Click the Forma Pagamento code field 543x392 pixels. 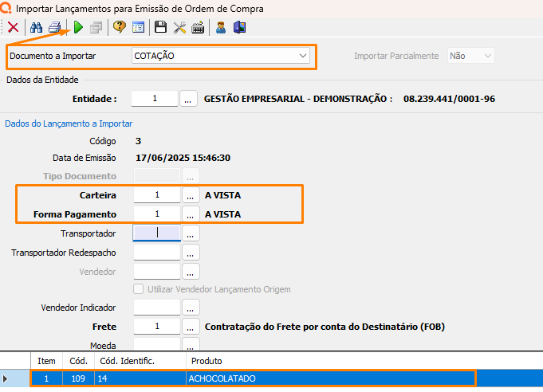pyautogui.click(x=157, y=214)
